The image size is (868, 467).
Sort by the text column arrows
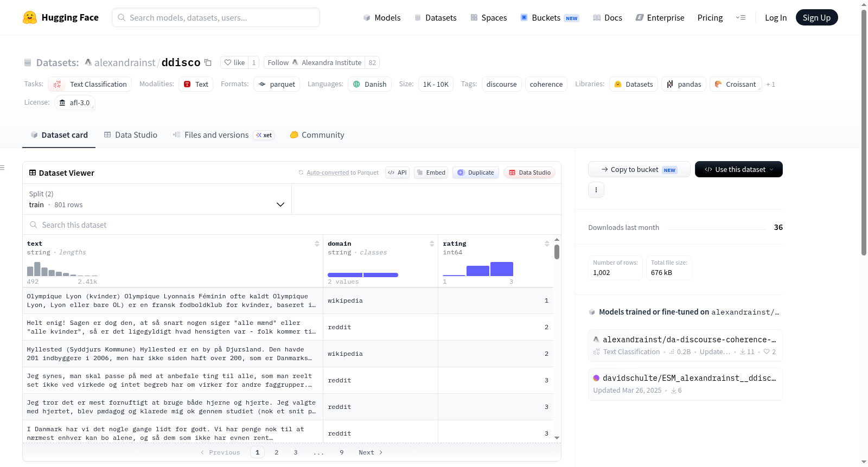[x=317, y=244]
